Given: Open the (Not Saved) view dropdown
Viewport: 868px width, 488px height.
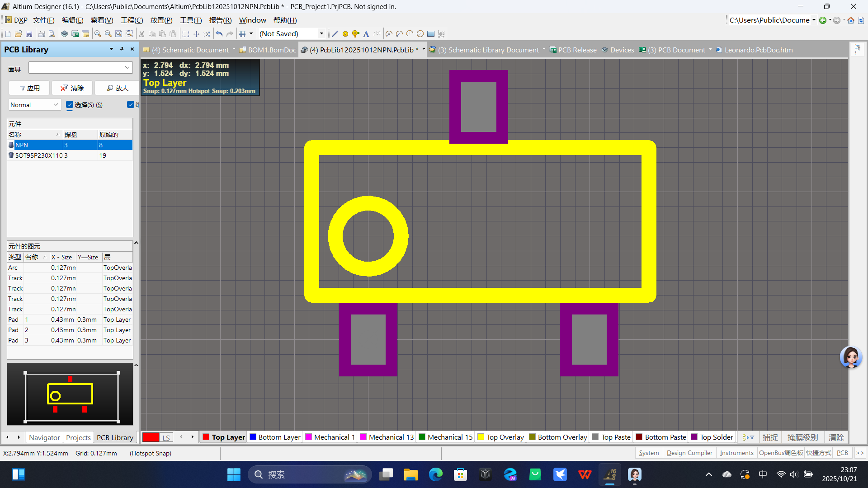Looking at the screenshot, I should 321,34.
